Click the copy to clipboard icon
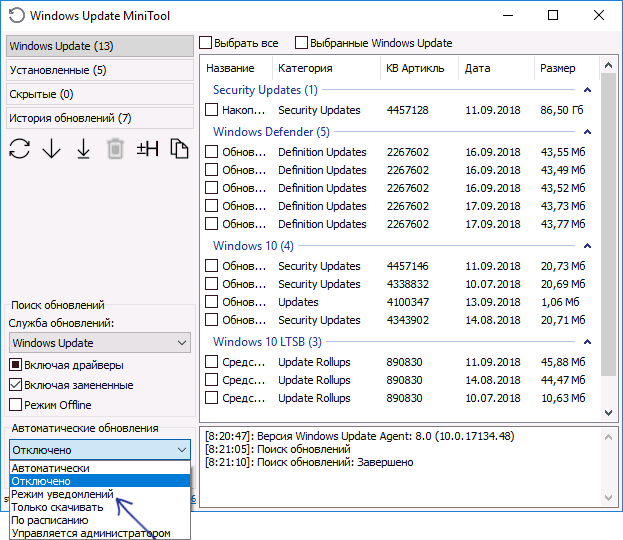 (x=179, y=149)
